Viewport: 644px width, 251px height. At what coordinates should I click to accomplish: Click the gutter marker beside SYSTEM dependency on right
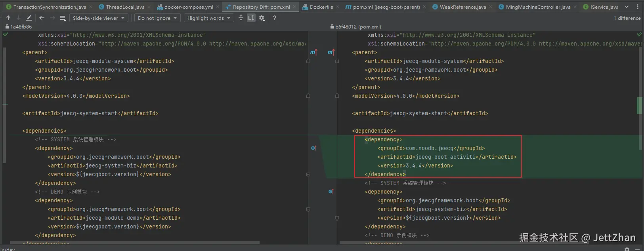point(331,192)
